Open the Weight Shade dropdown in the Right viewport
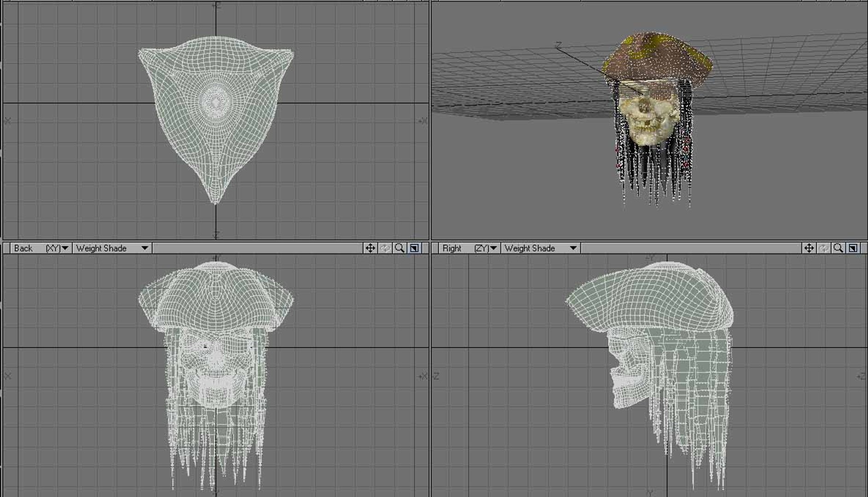This screenshot has height=497, width=868. click(x=541, y=248)
